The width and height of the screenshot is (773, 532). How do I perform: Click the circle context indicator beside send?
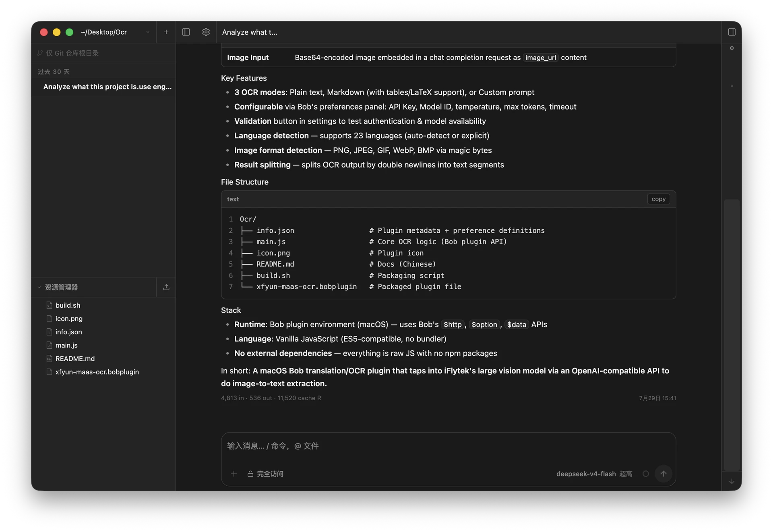point(646,474)
